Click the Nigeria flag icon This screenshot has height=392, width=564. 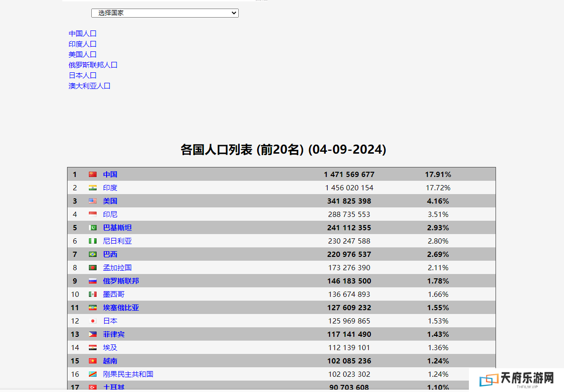(x=93, y=241)
